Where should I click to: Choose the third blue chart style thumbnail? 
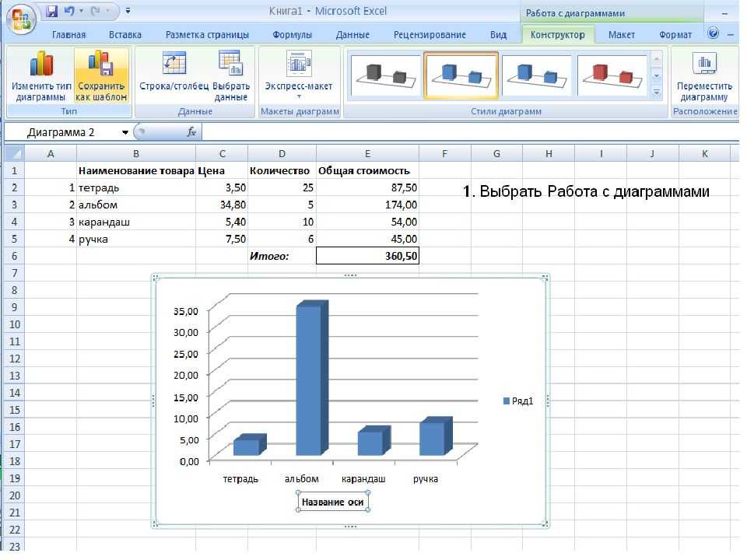coord(536,75)
